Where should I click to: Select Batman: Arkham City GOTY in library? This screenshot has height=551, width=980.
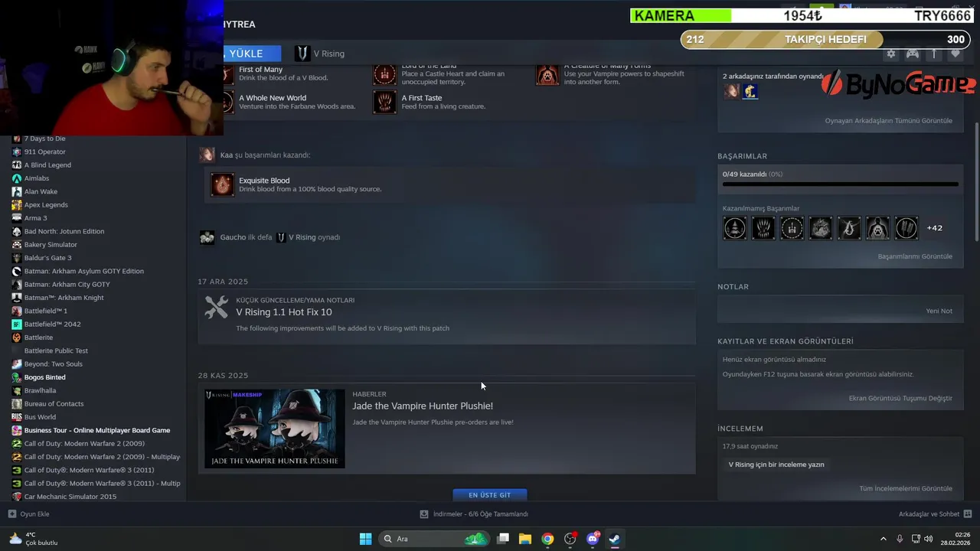coord(67,285)
